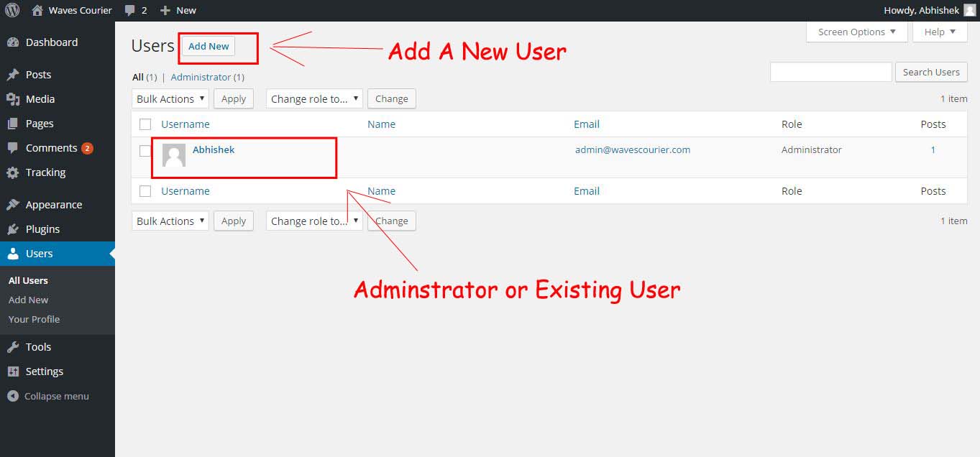This screenshot has width=980, height=457.
Task: Click the All (1) filter link
Action: tap(145, 77)
